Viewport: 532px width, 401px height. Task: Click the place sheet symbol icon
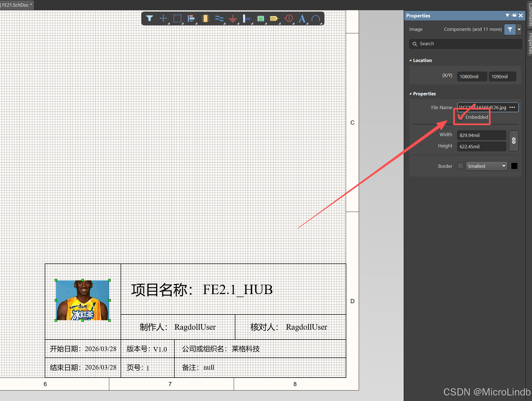click(x=261, y=18)
